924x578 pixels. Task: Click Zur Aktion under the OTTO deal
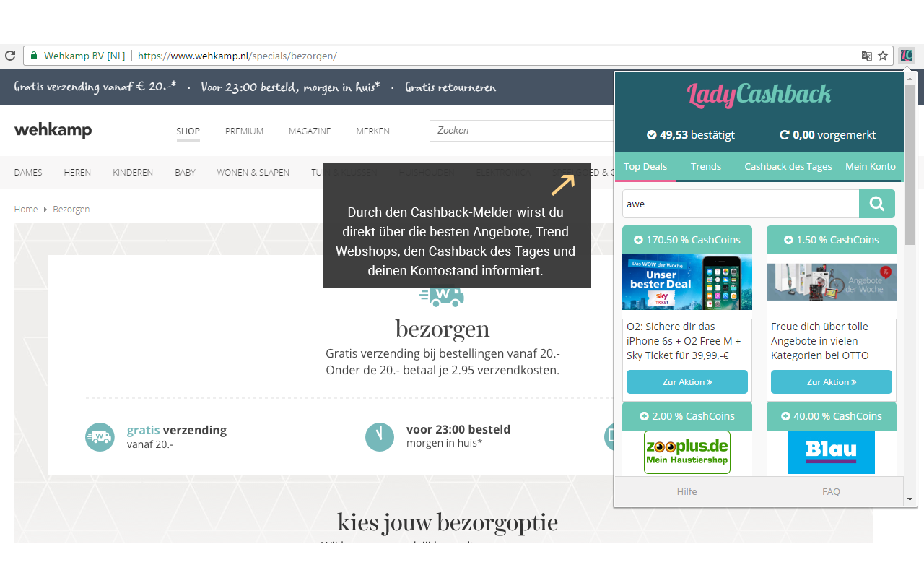coord(832,381)
